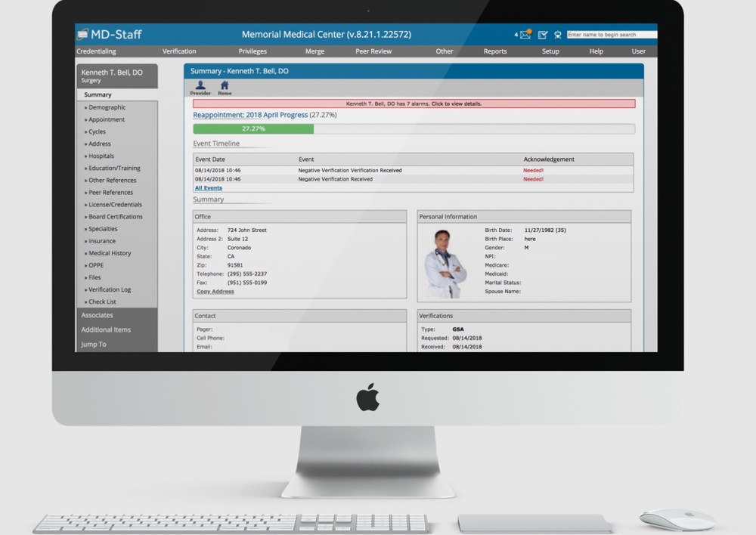The height and width of the screenshot is (535, 756).
Task: Open Check List in the sidebar
Action: click(102, 302)
